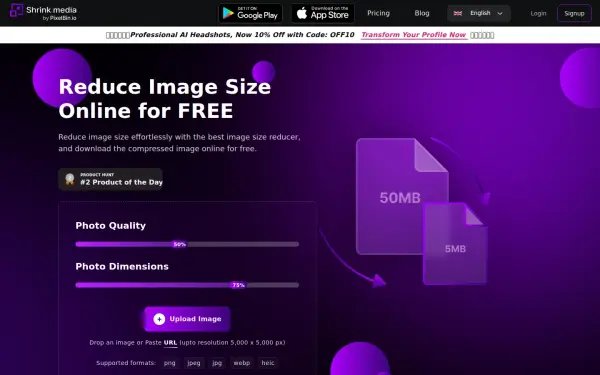Viewport: 600px width, 375px height.
Task: Click the heic format tag
Action: click(268, 363)
